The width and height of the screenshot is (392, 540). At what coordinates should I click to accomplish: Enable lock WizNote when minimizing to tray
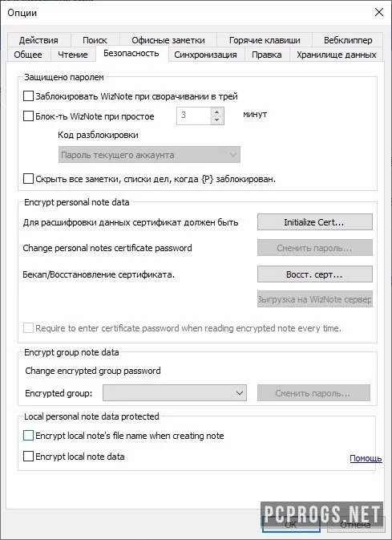[x=28, y=96]
